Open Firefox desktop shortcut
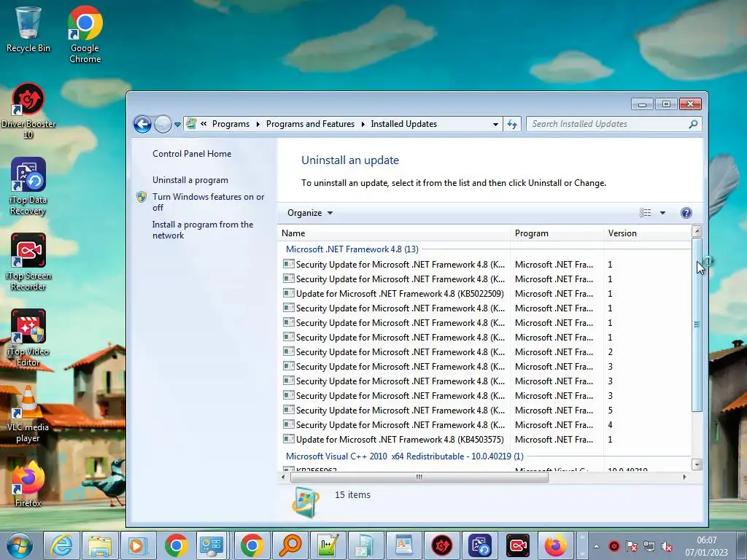This screenshot has height=560, width=747. tap(28, 483)
